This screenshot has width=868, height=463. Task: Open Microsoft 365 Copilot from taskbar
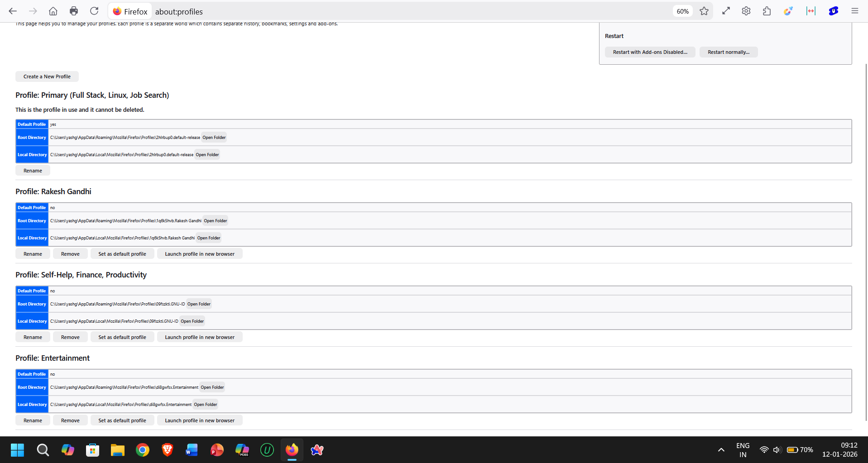pos(242,450)
